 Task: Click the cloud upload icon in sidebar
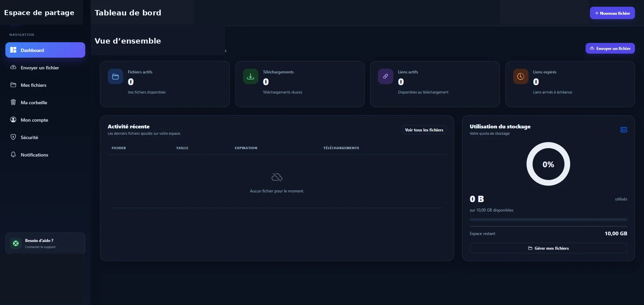tap(13, 67)
